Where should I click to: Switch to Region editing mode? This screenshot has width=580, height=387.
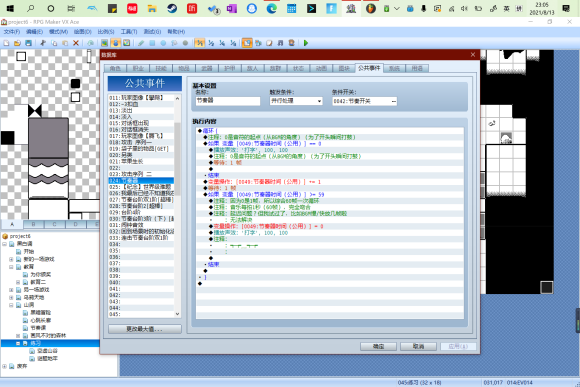click(x=127, y=43)
